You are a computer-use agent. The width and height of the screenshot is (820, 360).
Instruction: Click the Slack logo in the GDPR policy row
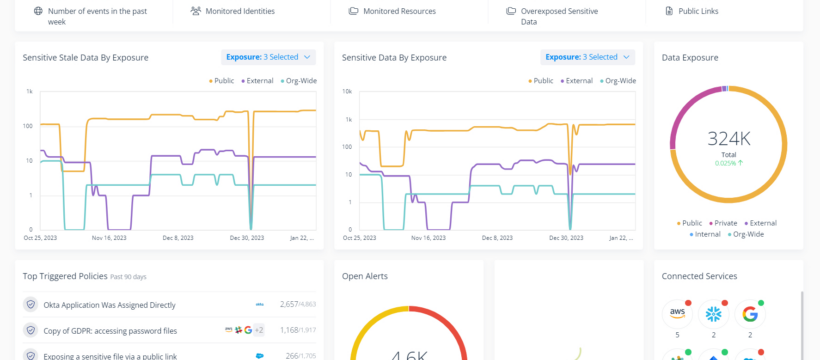coord(238,330)
